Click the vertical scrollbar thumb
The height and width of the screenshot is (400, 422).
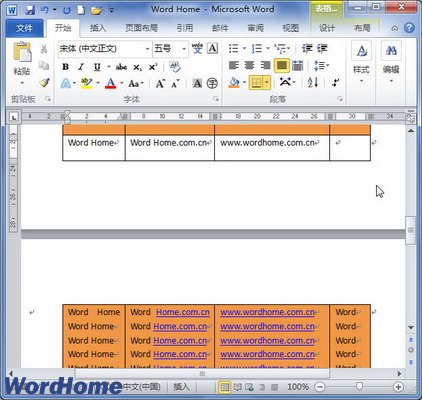click(411, 230)
